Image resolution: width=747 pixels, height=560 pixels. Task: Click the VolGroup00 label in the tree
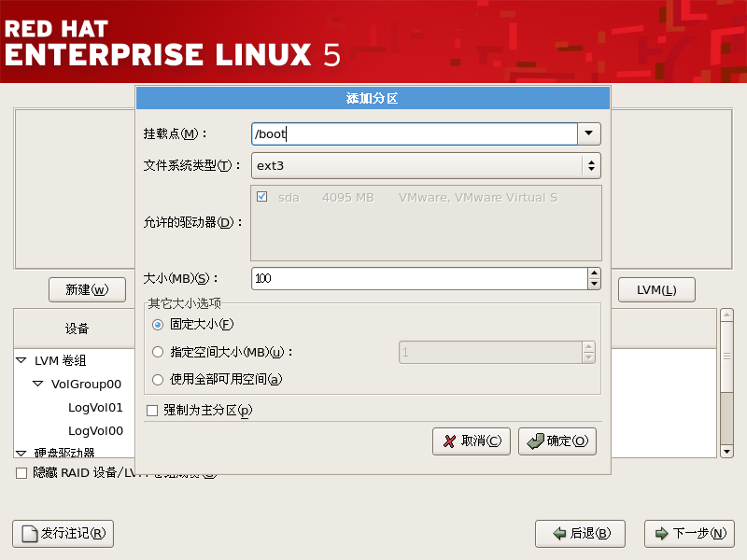click(x=86, y=384)
